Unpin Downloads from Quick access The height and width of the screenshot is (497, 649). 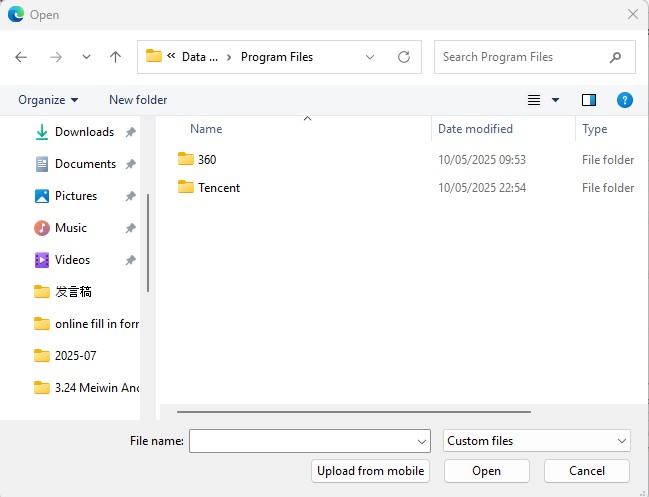[x=130, y=132]
